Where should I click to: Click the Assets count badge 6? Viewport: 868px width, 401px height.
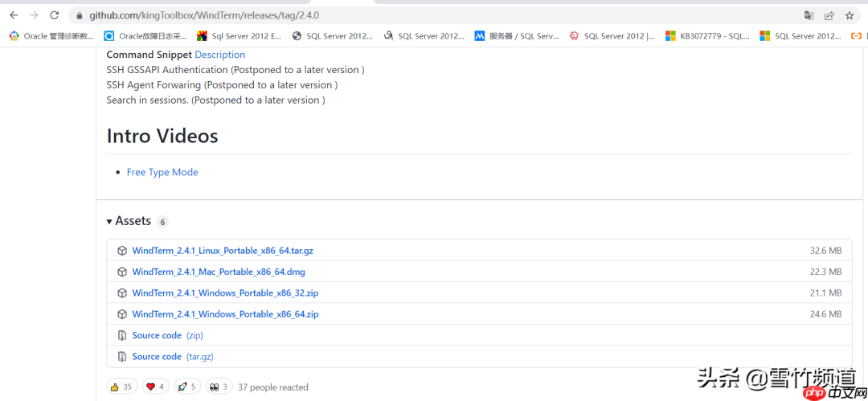point(162,222)
